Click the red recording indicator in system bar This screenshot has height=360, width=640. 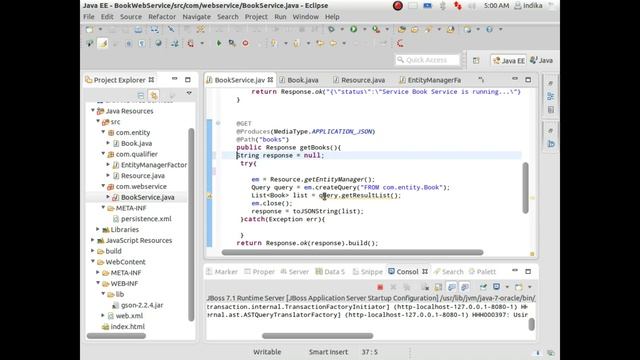pos(398,6)
